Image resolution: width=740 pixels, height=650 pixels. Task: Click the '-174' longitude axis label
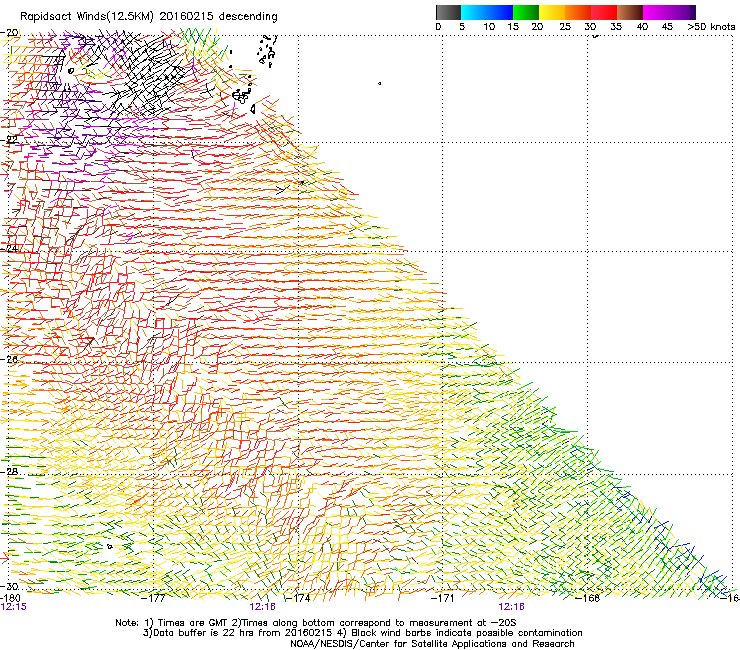298,598
